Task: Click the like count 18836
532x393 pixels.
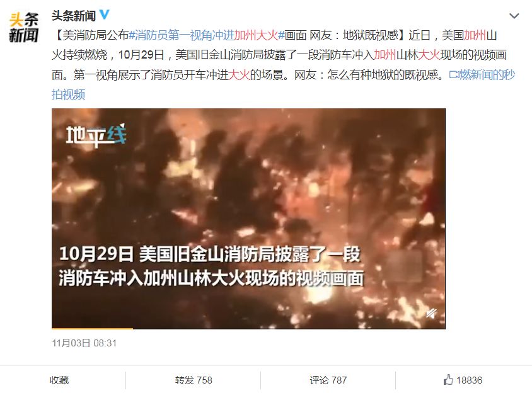Action: coord(469,380)
